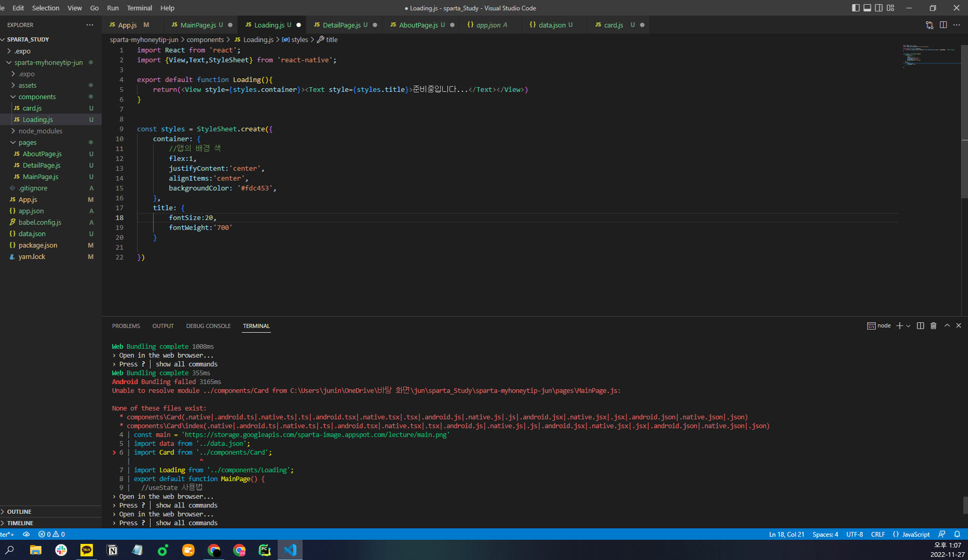Click the styles breadcrumb symbol
Screen dimensions: 968x560
(x=295, y=39)
